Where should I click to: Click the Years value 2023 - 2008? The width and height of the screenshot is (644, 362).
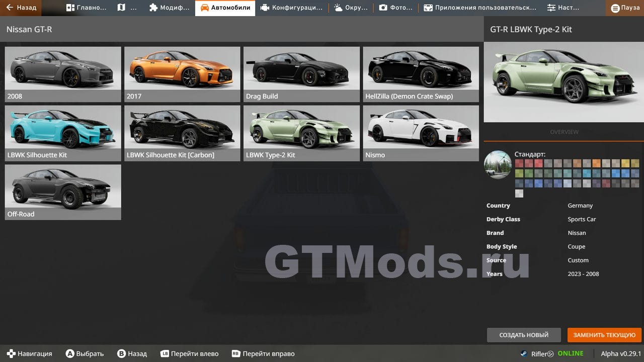pos(583,274)
